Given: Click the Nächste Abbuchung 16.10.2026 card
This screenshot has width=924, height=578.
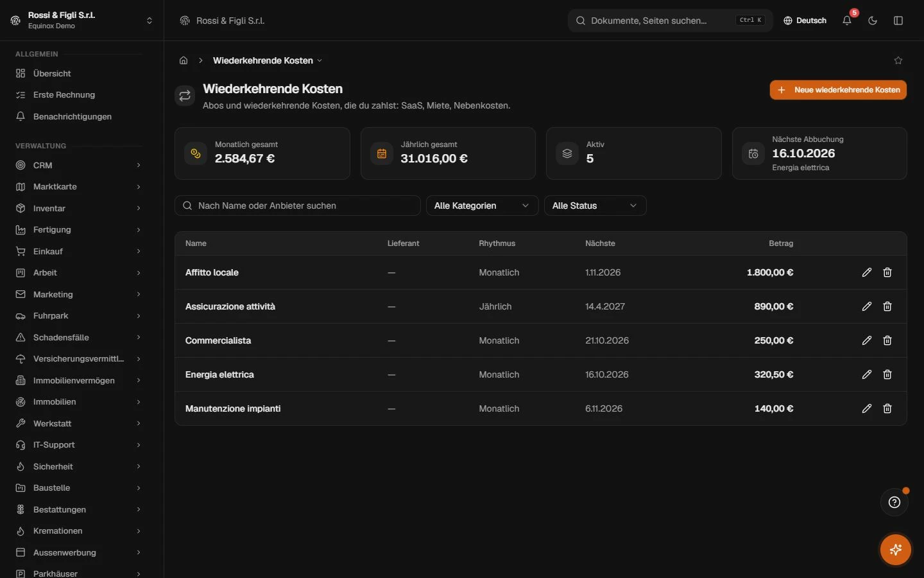Looking at the screenshot, I should point(819,153).
